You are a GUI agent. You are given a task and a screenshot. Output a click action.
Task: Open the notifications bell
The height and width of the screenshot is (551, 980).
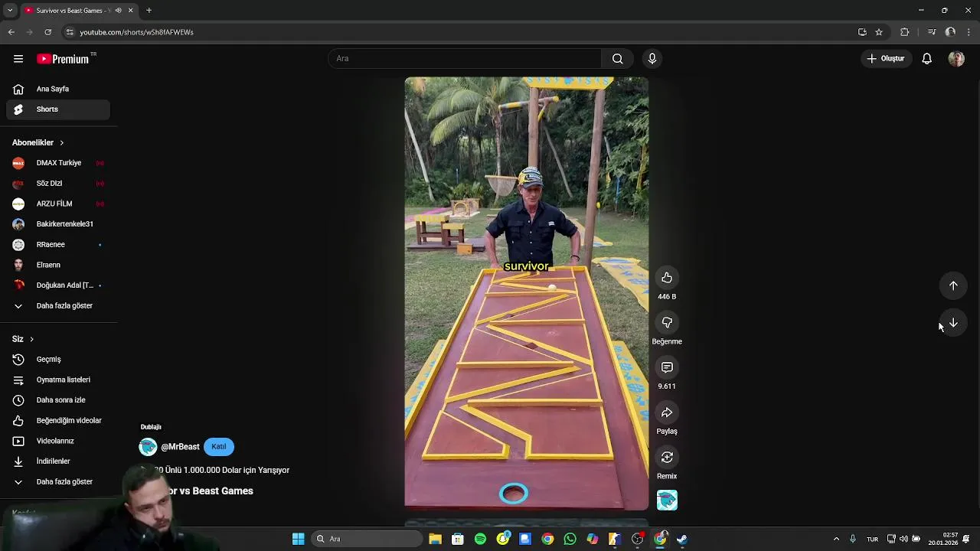click(926, 59)
